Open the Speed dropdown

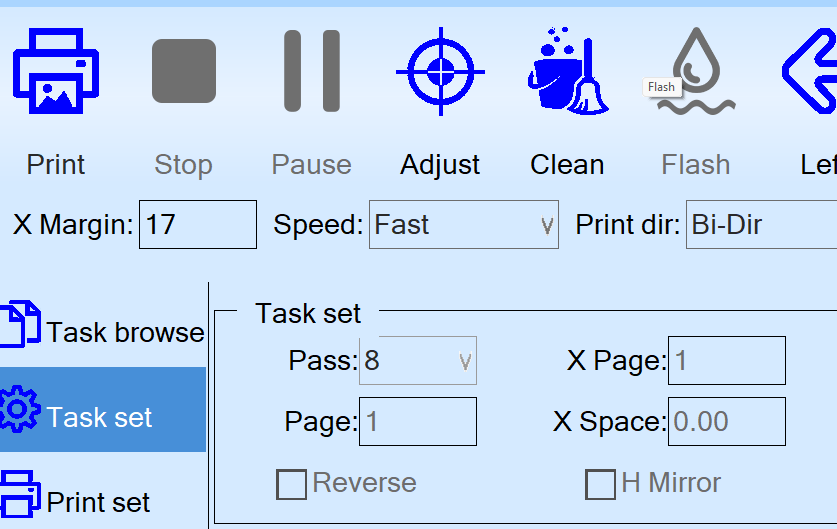point(463,225)
